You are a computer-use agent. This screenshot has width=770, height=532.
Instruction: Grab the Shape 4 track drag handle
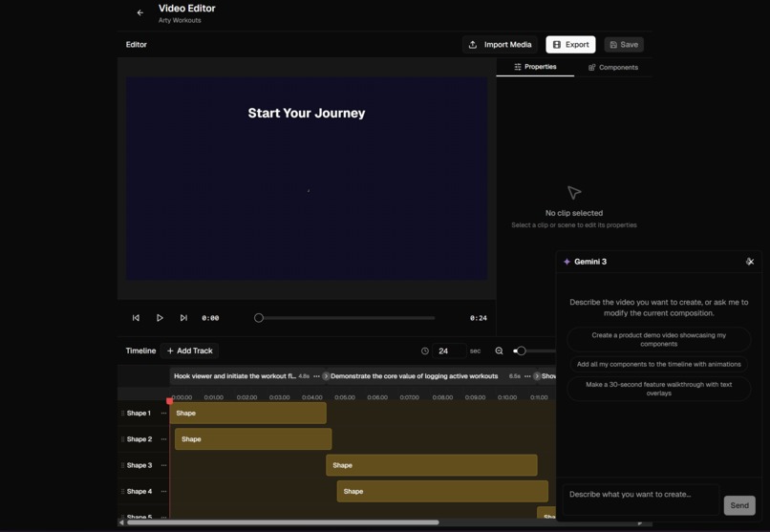tap(122, 491)
